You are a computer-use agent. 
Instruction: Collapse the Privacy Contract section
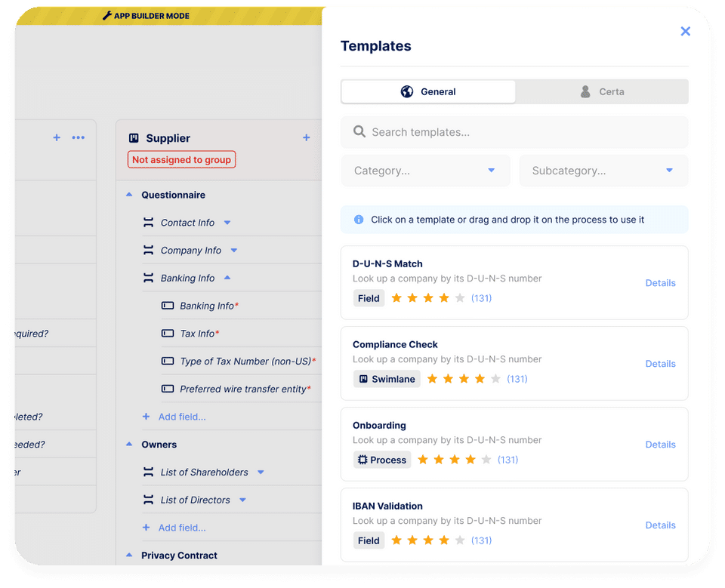coord(129,556)
